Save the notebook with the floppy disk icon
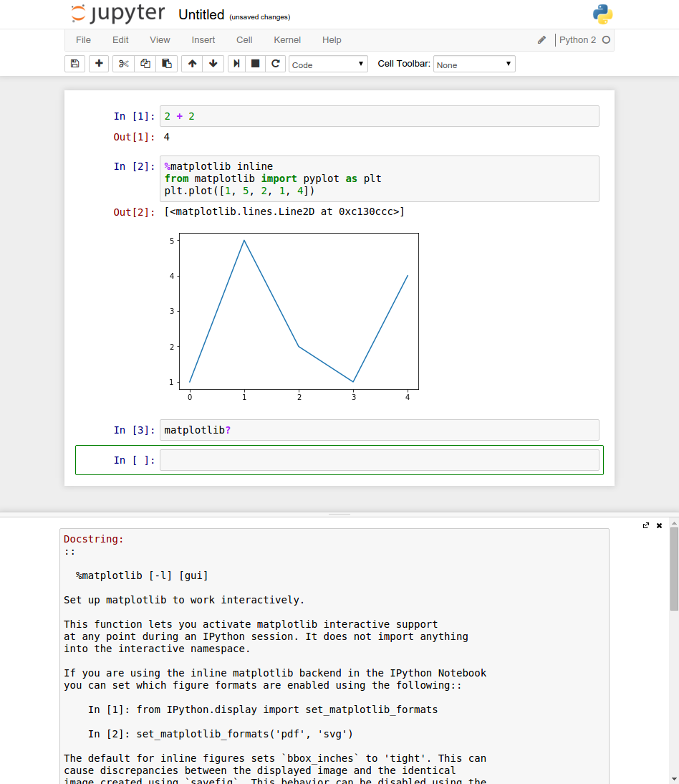 (74, 64)
